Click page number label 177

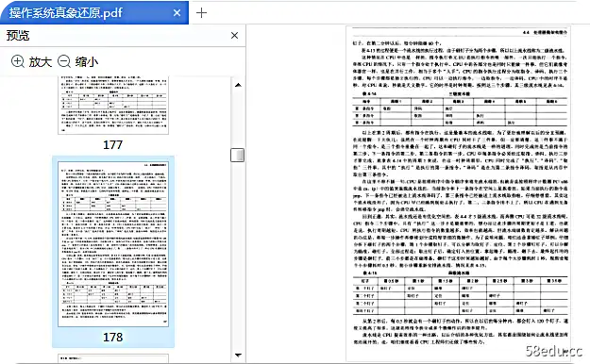click(x=113, y=145)
